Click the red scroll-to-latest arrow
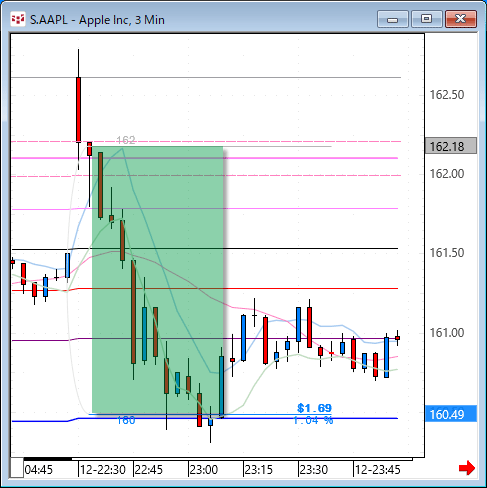The height and width of the screenshot is (488, 487). point(467,468)
